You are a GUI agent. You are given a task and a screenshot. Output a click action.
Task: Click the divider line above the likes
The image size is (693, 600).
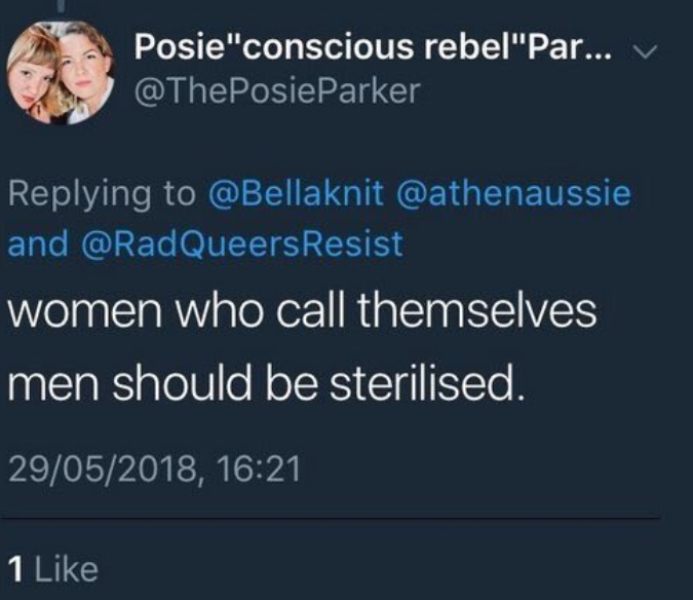tap(332, 518)
